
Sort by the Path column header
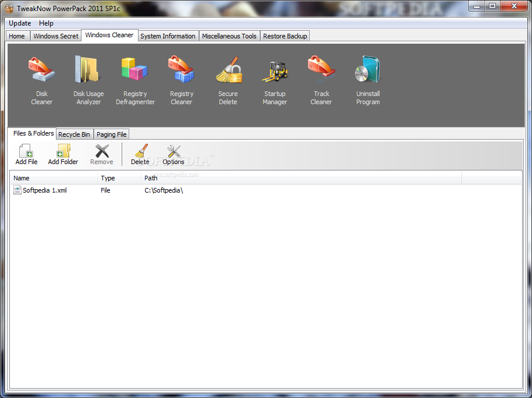coord(302,178)
